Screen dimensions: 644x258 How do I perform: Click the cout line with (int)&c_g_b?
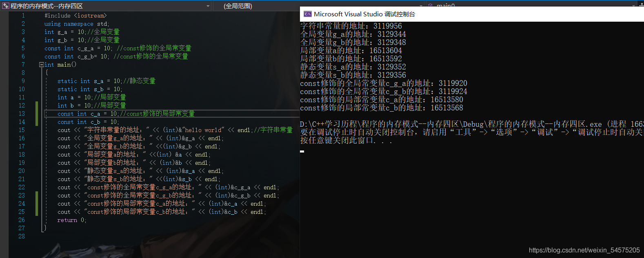click(x=169, y=195)
